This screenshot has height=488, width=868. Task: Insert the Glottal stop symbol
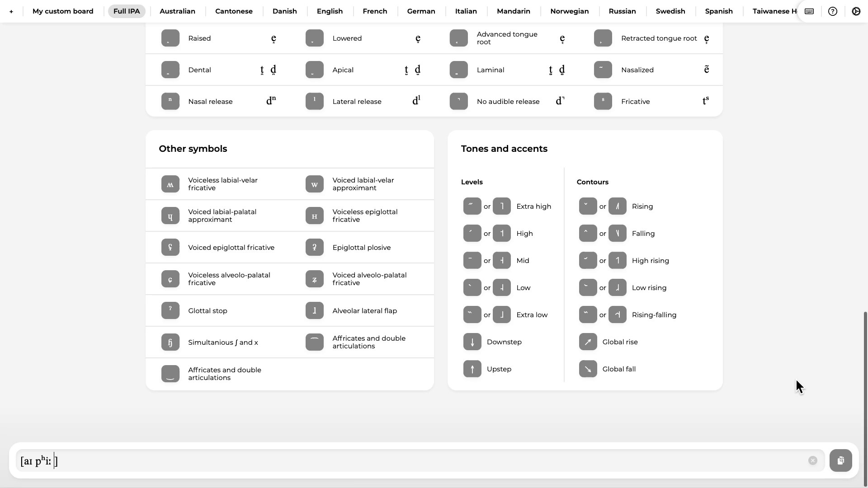(170, 310)
